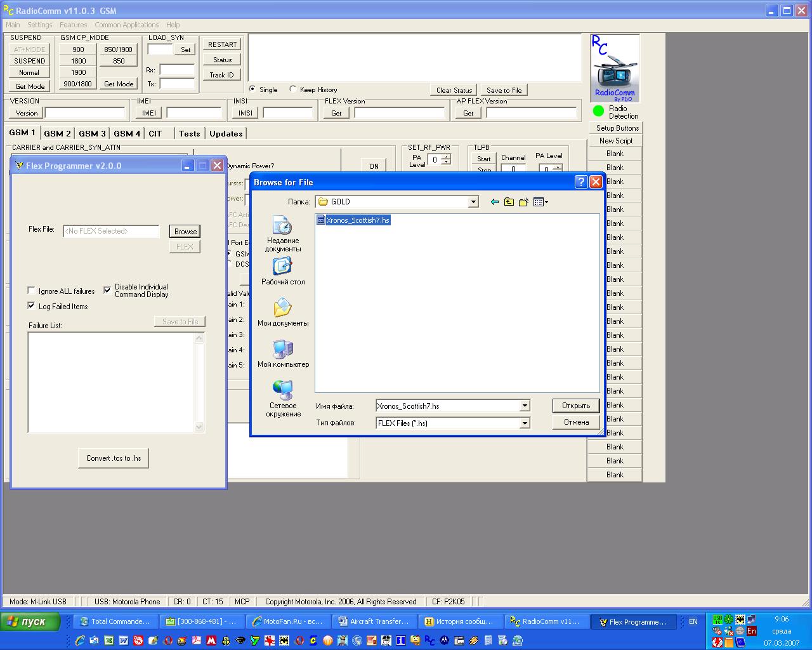
Task: Uncheck Log Failed Items checkbox
Action: 31,306
